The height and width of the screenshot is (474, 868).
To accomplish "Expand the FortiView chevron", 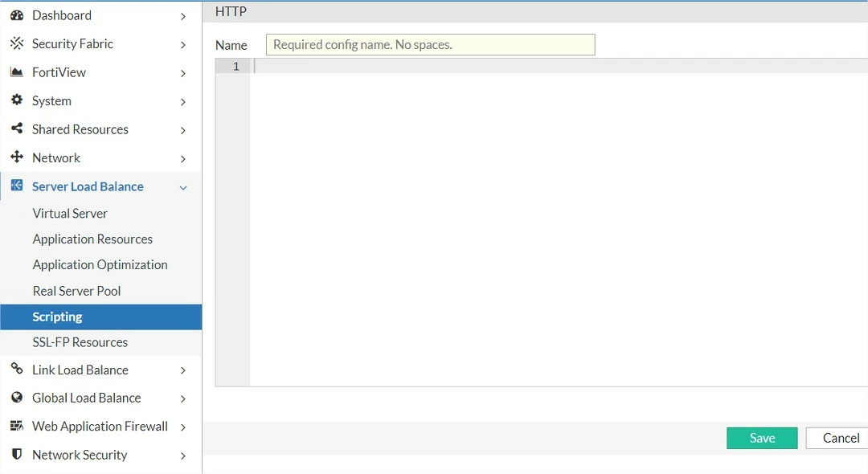I will click(183, 74).
